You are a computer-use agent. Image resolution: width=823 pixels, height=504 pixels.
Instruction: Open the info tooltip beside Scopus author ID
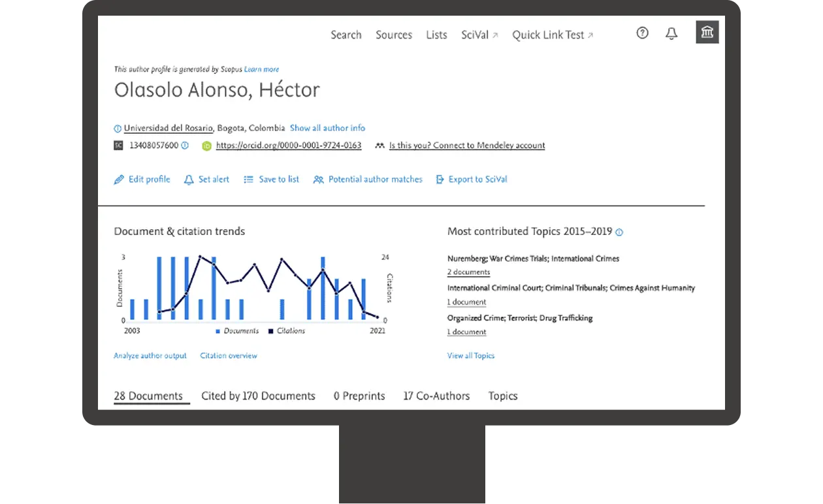click(x=185, y=145)
